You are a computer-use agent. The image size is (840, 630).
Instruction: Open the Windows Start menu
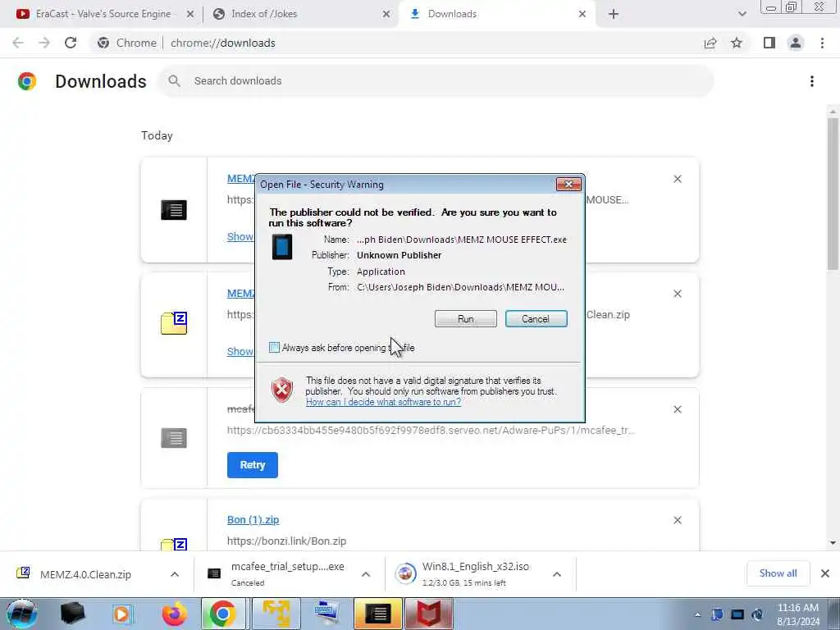[21, 614]
